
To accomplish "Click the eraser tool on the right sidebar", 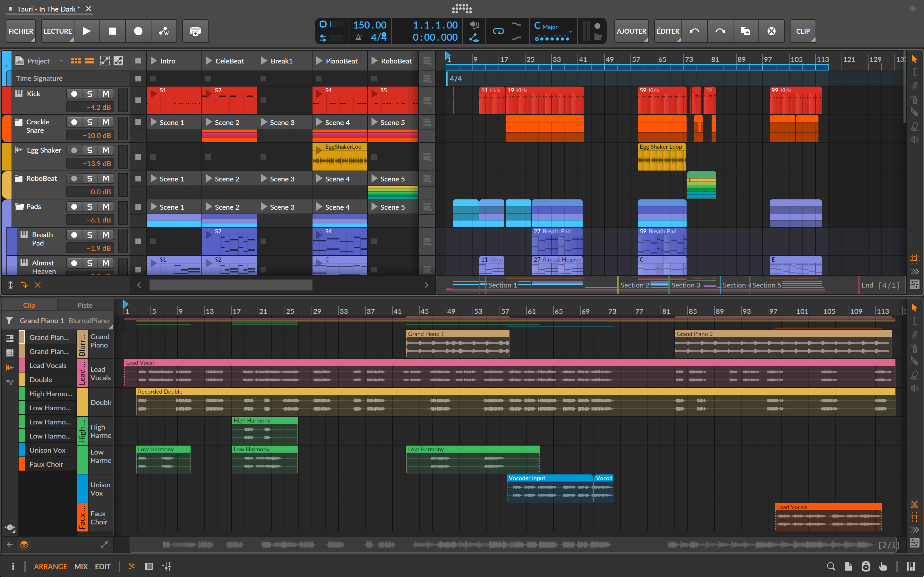I will 915,126.
